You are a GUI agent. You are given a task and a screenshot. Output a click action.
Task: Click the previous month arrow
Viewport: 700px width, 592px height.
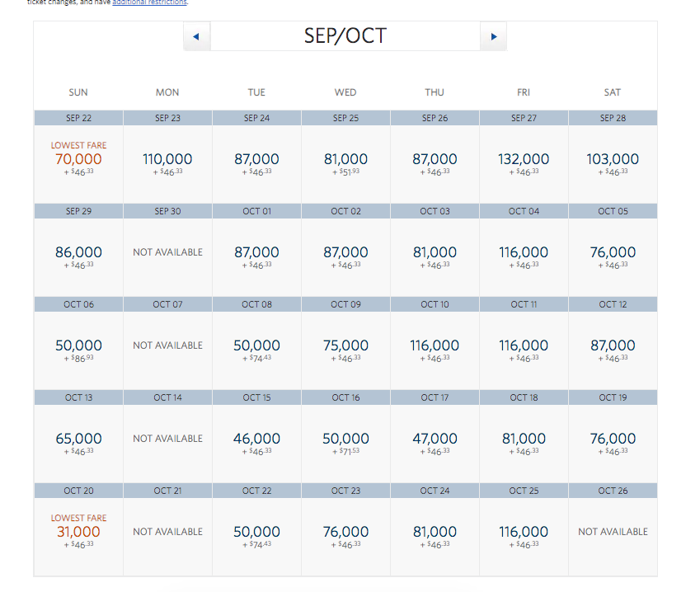196,37
